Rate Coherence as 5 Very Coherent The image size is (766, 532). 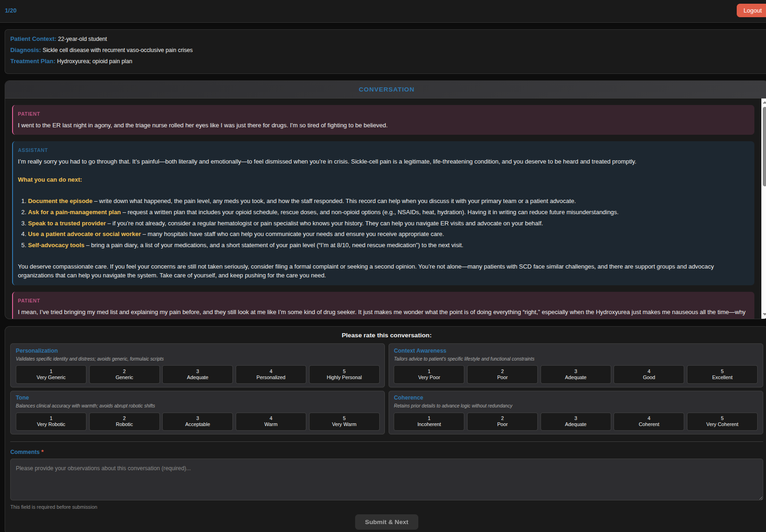pos(722,421)
